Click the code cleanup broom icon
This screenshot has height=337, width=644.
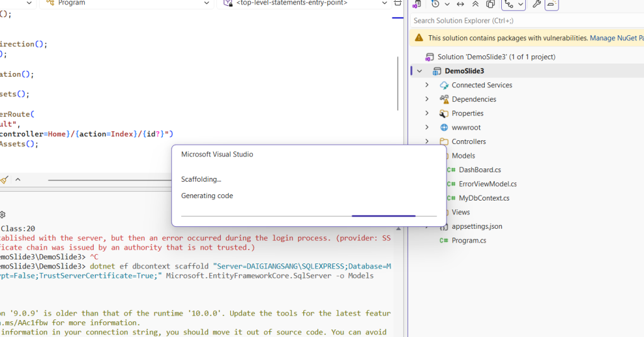click(4, 180)
